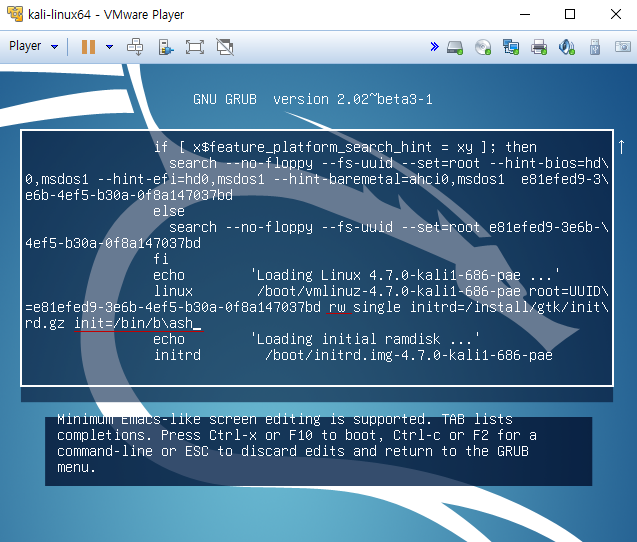Image resolution: width=637 pixels, height=542 pixels.
Task: Close the VMware Player window
Action: [615, 15]
